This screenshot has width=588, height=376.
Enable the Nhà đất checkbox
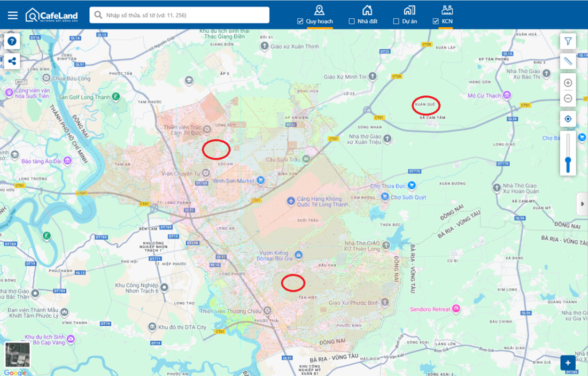click(351, 21)
